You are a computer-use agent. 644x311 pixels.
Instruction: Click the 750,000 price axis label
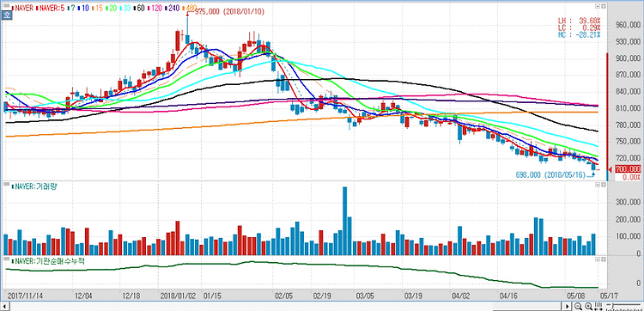[628, 142]
